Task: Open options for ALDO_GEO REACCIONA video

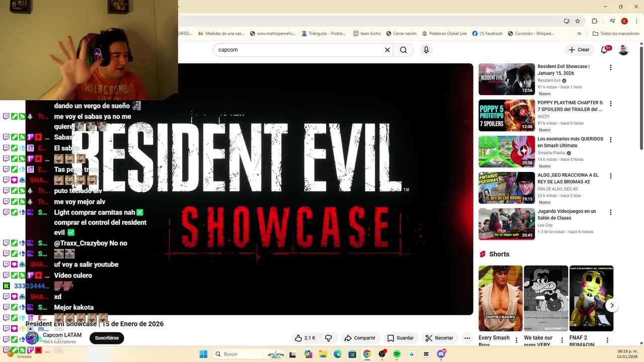Action: pyautogui.click(x=611, y=176)
